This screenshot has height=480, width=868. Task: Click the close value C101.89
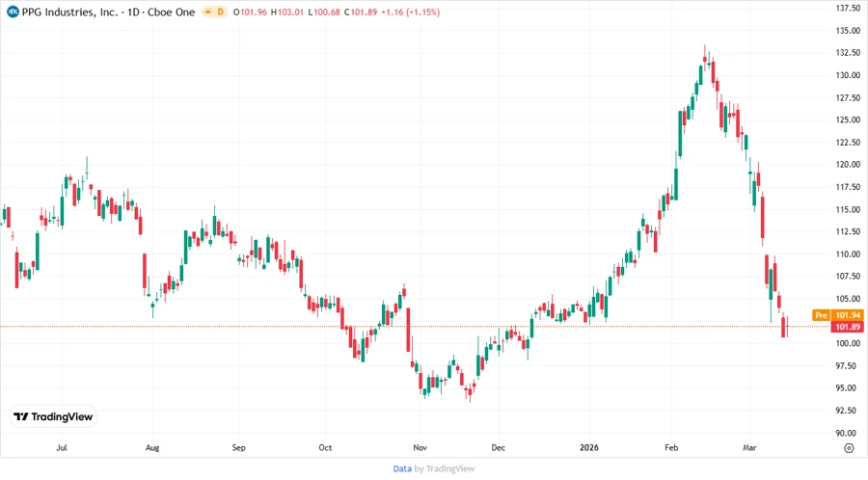pos(361,13)
